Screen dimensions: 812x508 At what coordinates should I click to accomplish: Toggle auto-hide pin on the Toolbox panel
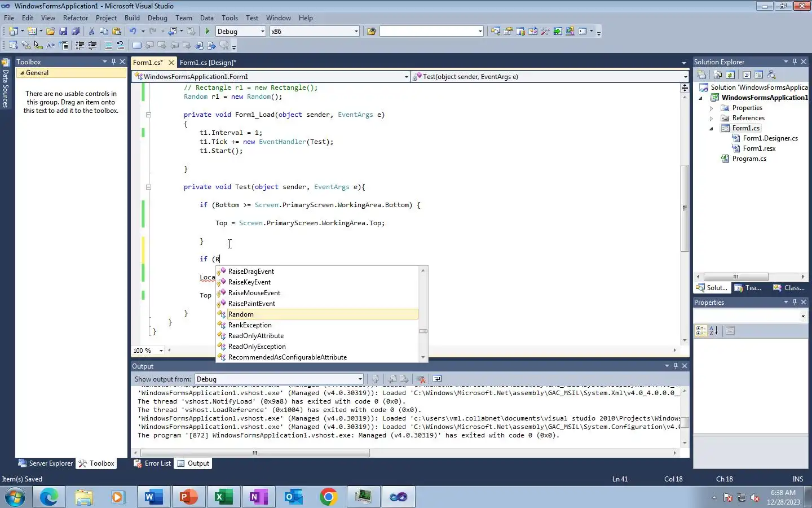pos(113,62)
